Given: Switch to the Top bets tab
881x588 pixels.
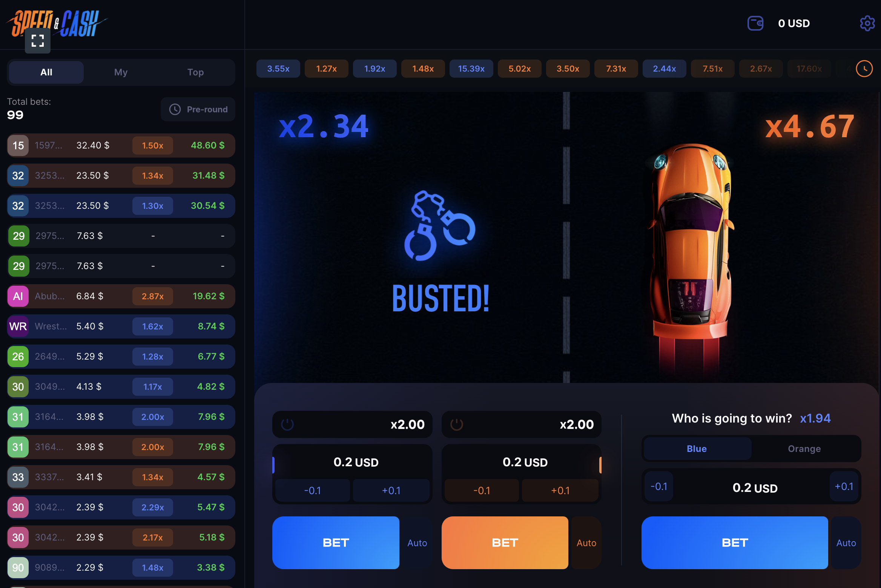Looking at the screenshot, I should click(196, 72).
